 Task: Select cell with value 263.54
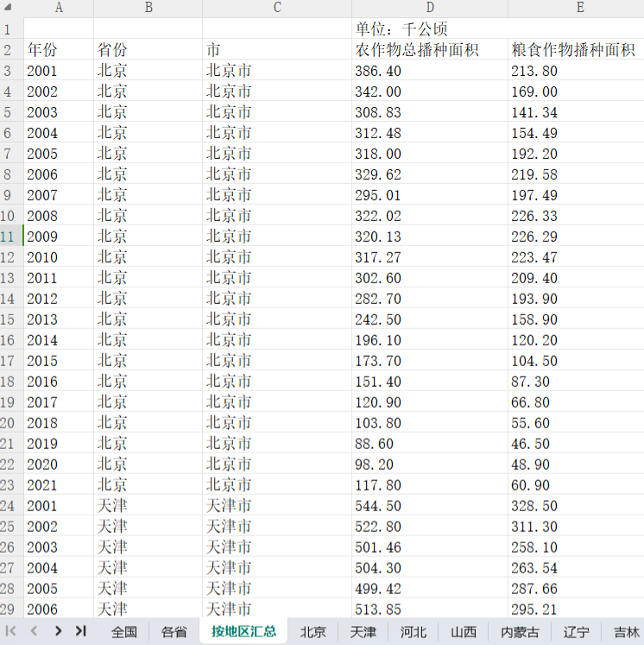[x=576, y=567]
